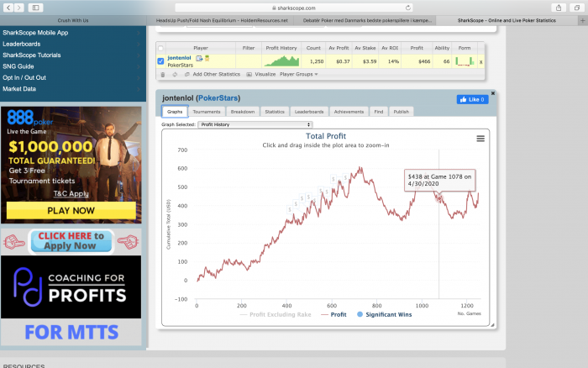Click the Form mini chart in jontenlol row
Viewport: 588px width, 368px height.
click(465, 61)
